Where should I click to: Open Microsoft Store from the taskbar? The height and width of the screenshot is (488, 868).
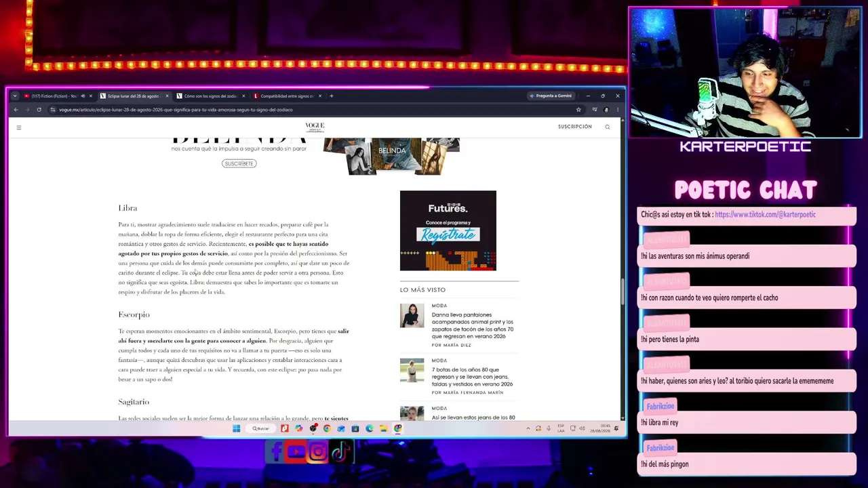(355, 428)
